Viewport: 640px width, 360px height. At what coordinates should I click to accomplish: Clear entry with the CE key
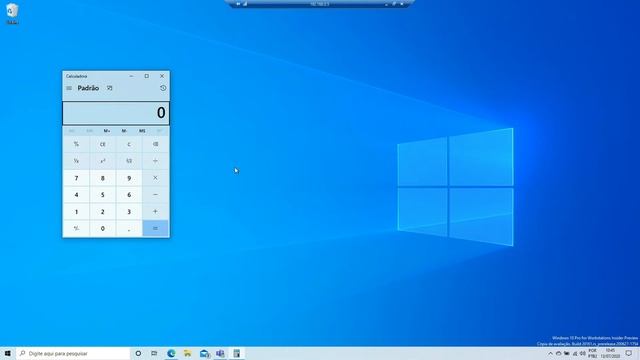tap(102, 144)
